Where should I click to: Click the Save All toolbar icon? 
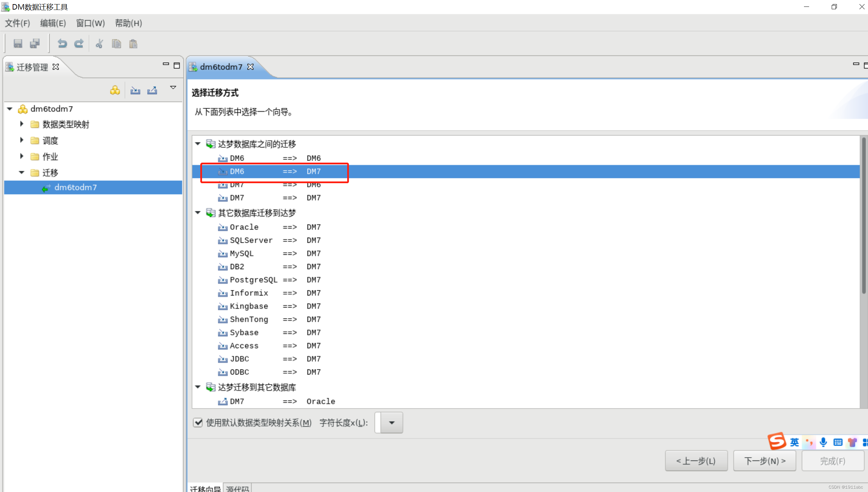pos(35,43)
